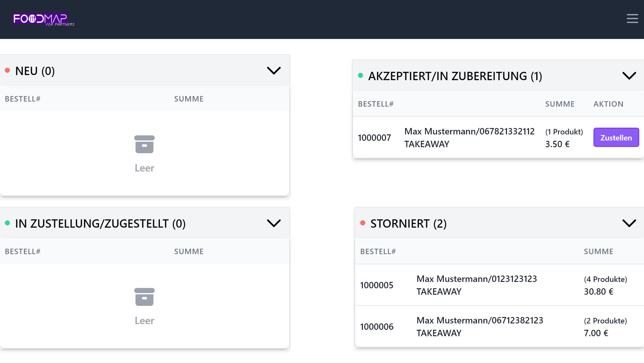Click the red dot beside Storniert
The image size is (644, 363).
click(x=363, y=223)
